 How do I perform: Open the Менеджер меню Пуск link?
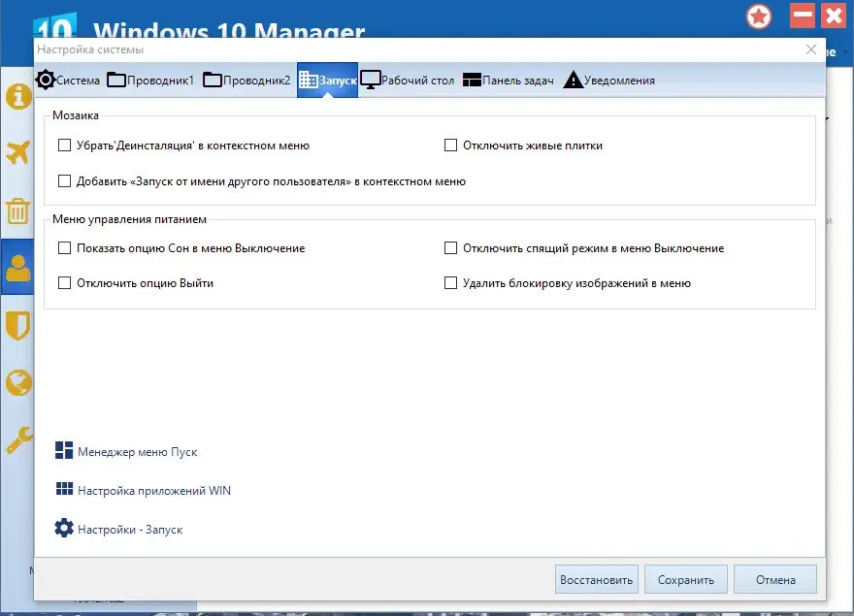[x=137, y=451]
